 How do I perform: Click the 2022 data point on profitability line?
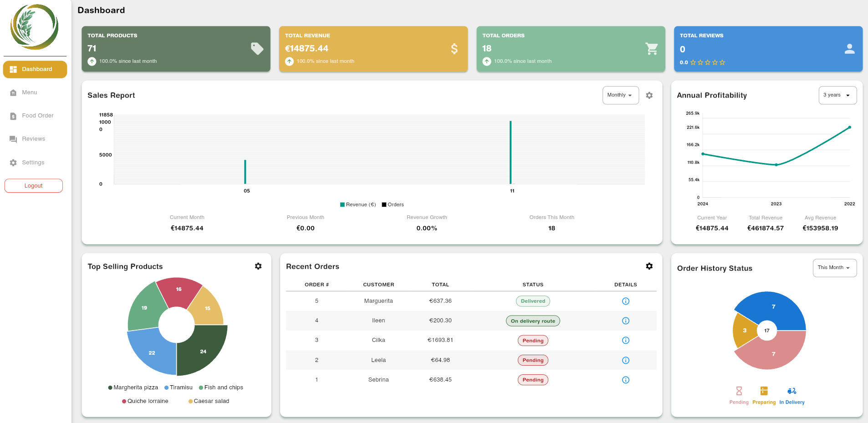coord(850,127)
